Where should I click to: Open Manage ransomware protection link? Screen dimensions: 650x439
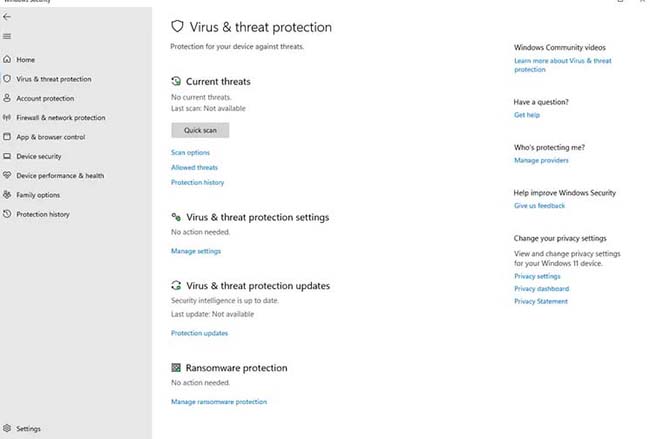tap(219, 402)
